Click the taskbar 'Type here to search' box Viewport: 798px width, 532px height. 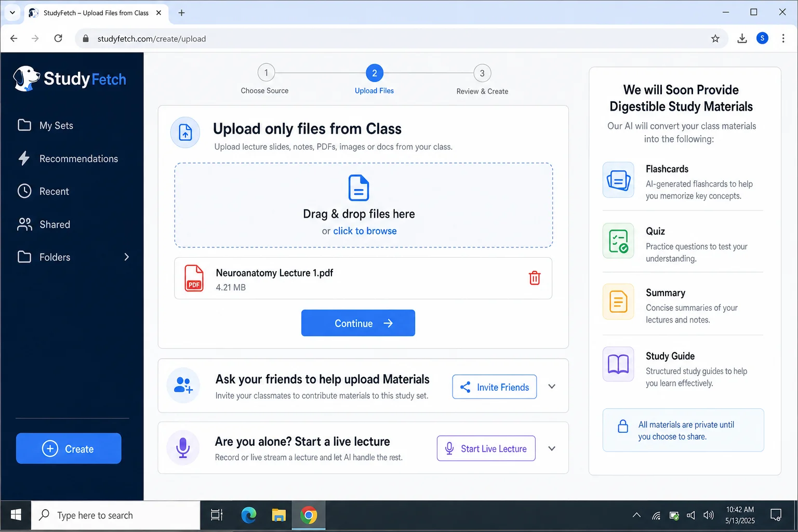tap(116, 515)
